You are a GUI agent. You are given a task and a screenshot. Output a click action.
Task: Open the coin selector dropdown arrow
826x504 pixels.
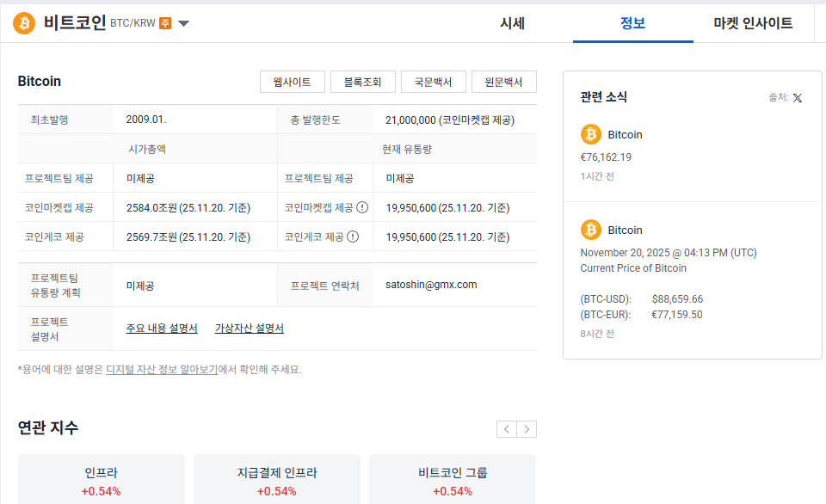(183, 23)
